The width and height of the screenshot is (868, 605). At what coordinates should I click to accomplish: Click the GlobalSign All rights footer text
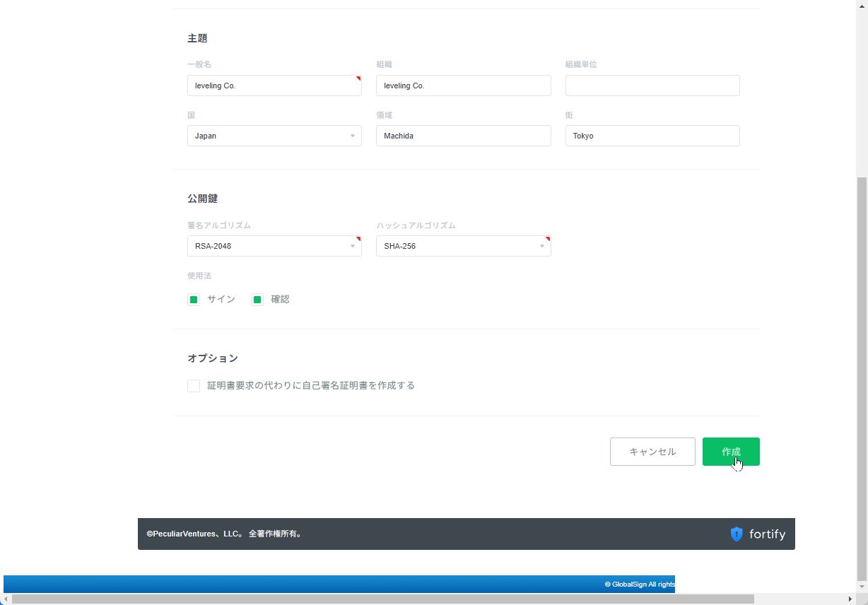coord(640,585)
